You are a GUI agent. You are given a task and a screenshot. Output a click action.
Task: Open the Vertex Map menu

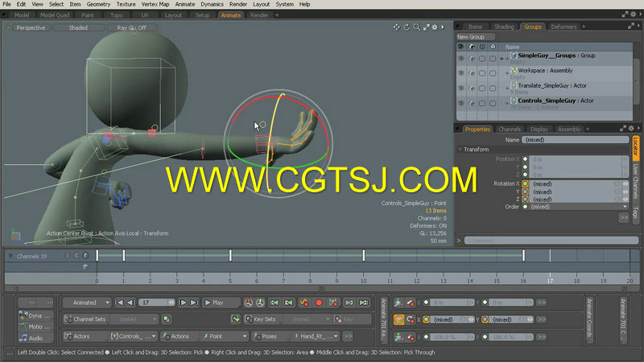155,4
